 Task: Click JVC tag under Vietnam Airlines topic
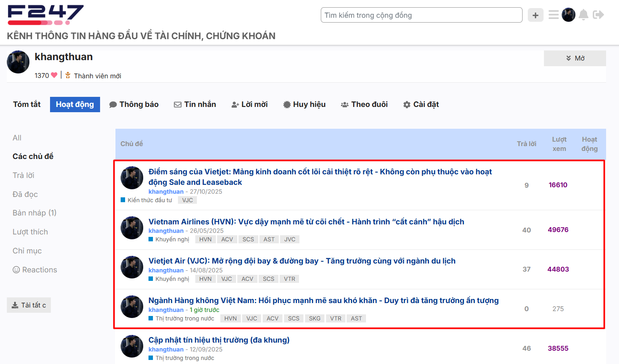[290, 239]
